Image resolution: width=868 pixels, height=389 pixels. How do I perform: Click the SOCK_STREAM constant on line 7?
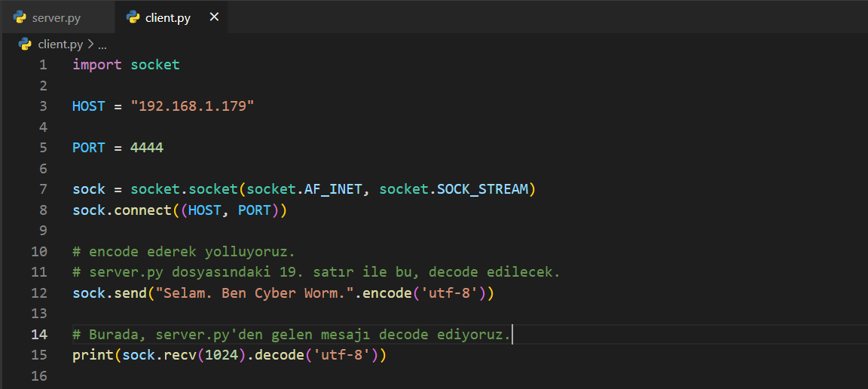click(x=484, y=189)
